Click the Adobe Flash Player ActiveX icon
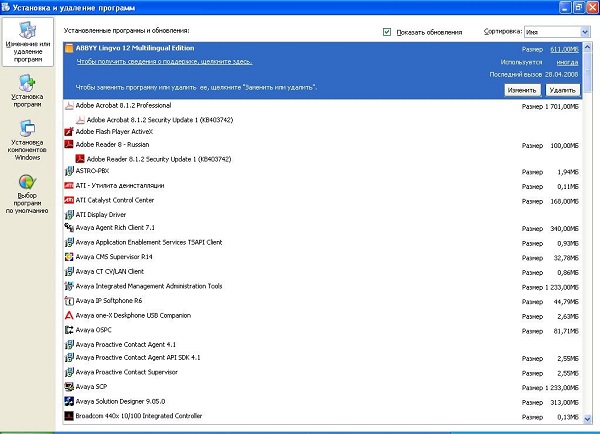Image resolution: width=600 pixels, height=434 pixels. [69, 132]
